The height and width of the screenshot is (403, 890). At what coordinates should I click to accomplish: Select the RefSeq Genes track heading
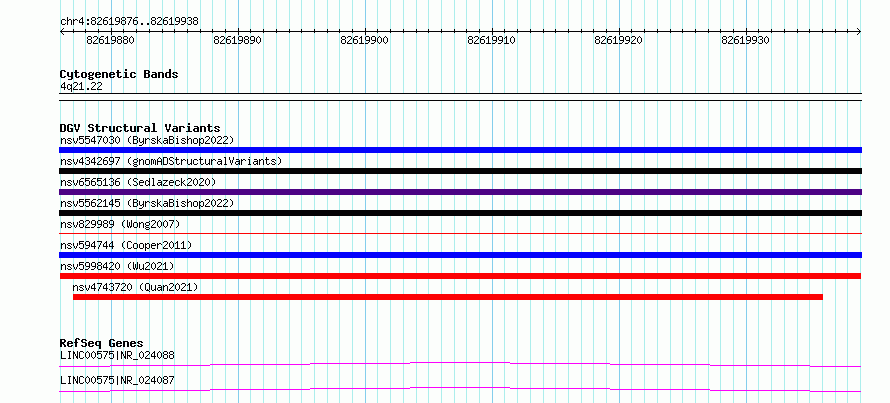[x=101, y=343]
